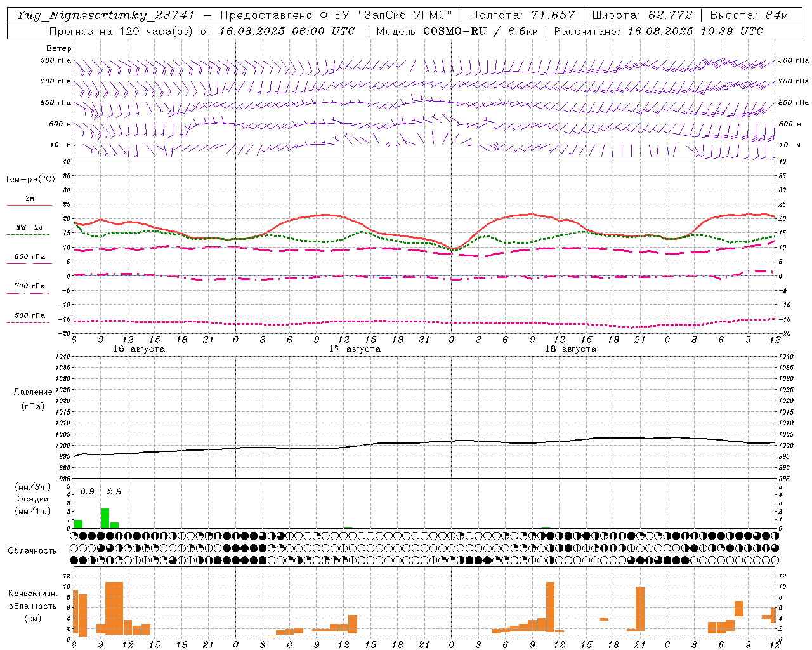Click the '(км)' unit under convective cloudiness

[33, 618]
